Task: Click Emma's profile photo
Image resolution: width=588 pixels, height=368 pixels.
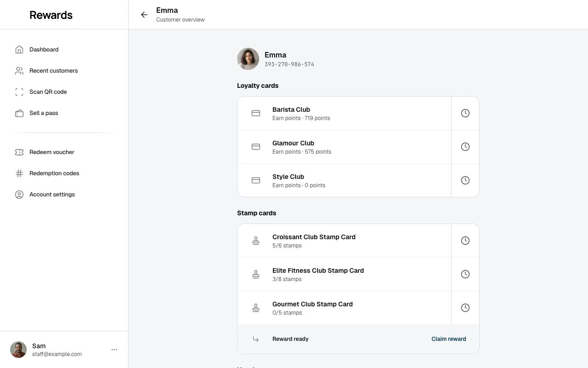Action: [248, 59]
